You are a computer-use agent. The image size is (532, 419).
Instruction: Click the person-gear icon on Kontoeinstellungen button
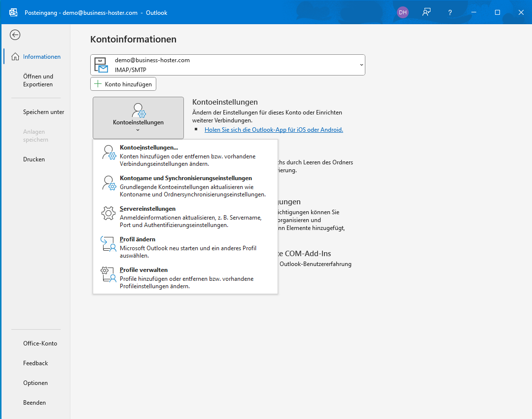(x=139, y=111)
